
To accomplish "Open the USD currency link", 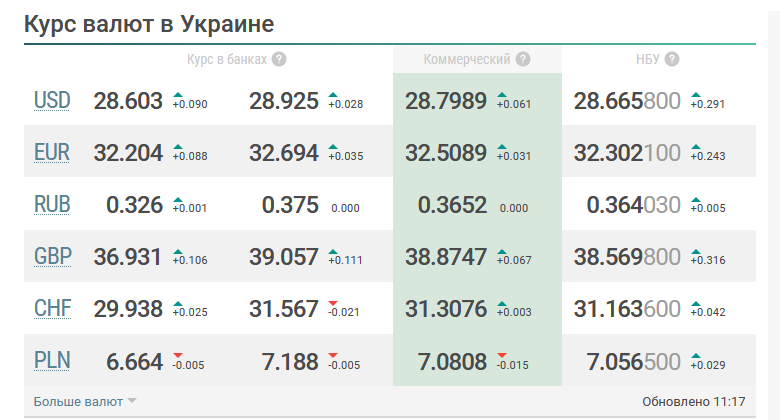I will click(x=52, y=100).
